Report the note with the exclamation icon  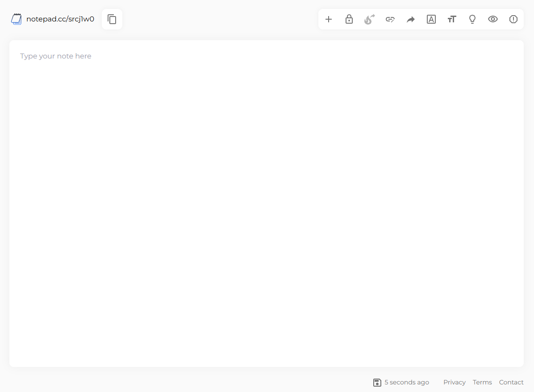(513, 19)
